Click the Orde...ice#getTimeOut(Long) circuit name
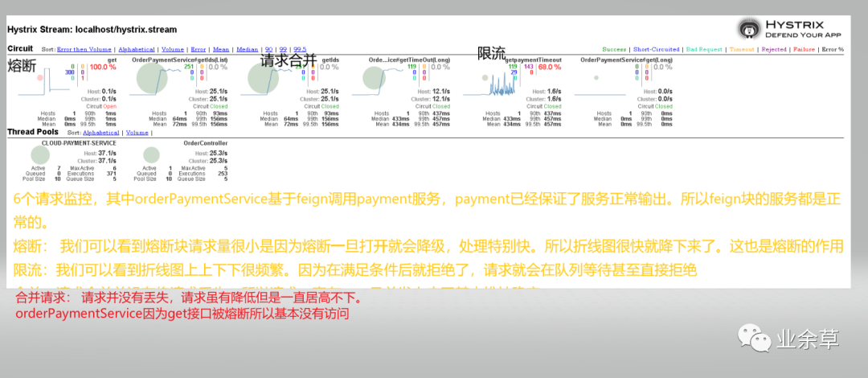The image size is (868, 378). pos(409,60)
